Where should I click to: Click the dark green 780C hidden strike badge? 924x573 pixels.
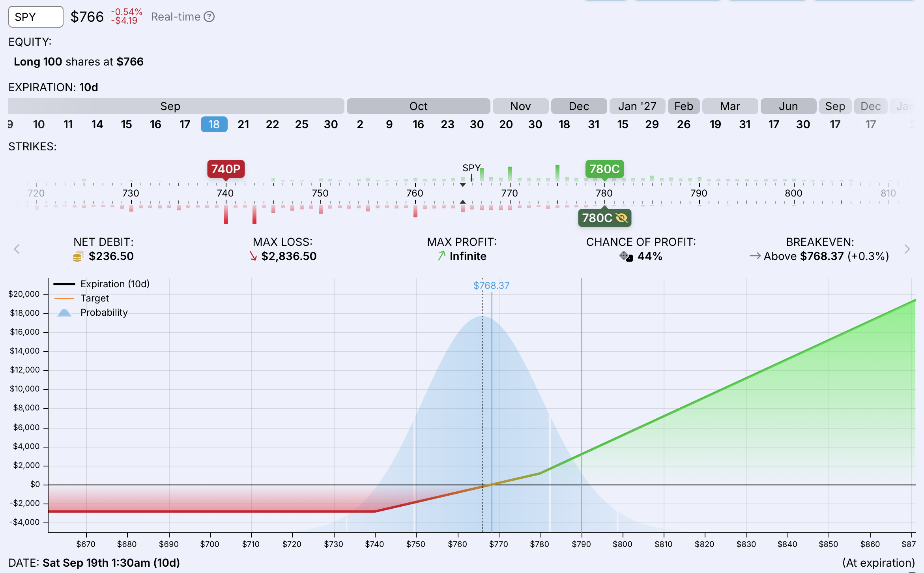pyautogui.click(x=604, y=218)
